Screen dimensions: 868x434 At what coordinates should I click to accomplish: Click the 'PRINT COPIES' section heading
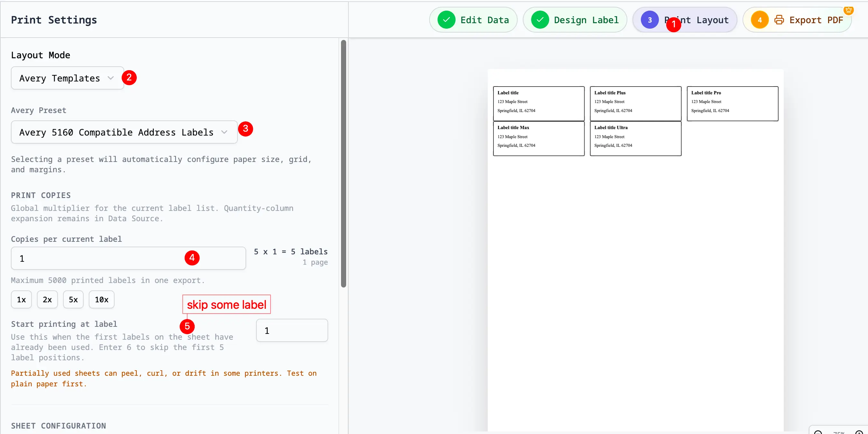pyautogui.click(x=41, y=195)
